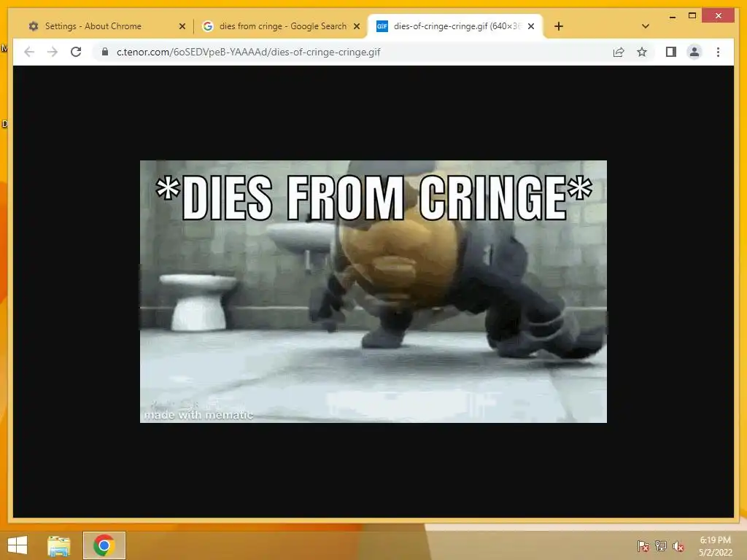Open the Chrome three-dot menu
Viewport: 747px width, 560px height.
point(718,52)
